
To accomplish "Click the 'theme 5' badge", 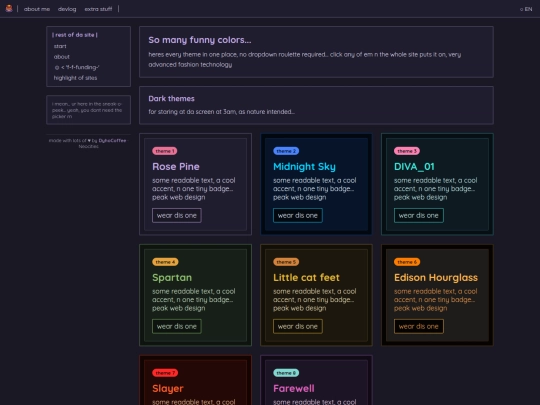I will point(286,262).
